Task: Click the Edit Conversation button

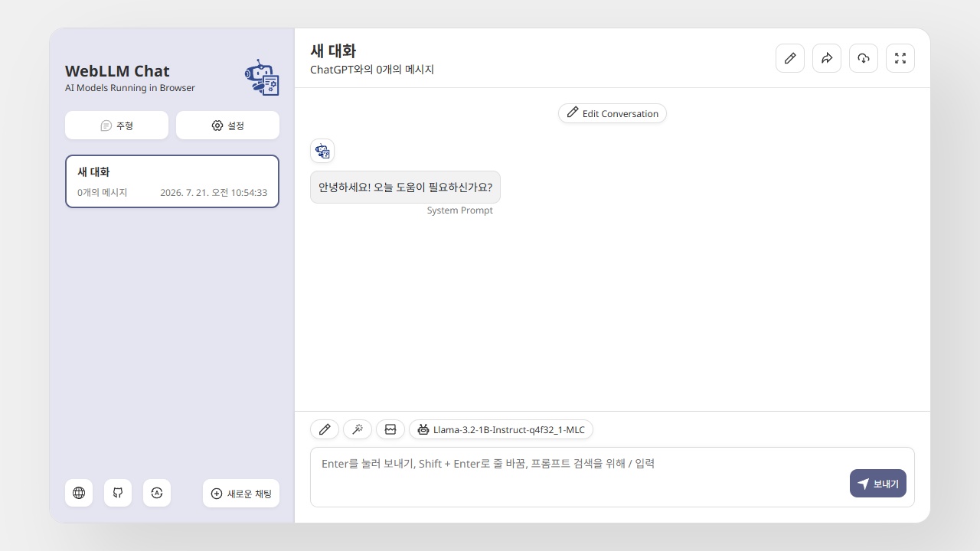Action: (x=612, y=113)
